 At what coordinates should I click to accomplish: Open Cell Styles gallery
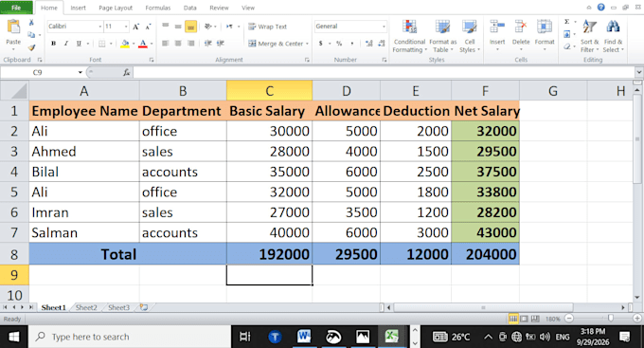click(x=470, y=36)
